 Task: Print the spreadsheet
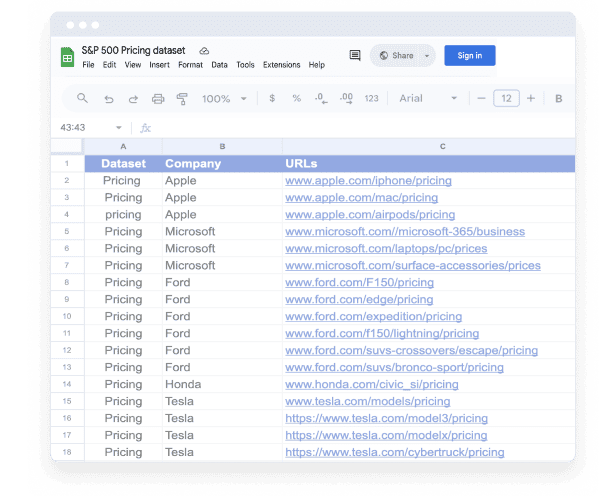(158, 98)
